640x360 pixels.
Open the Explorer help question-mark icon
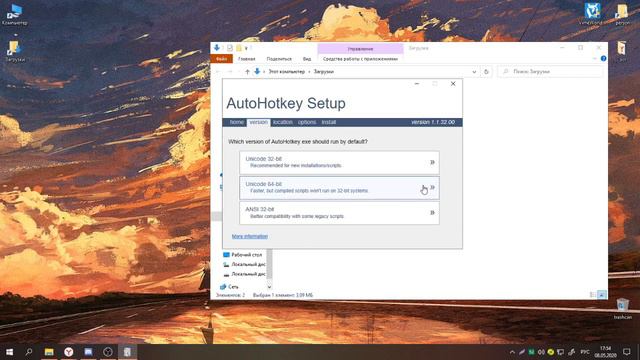click(x=603, y=59)
